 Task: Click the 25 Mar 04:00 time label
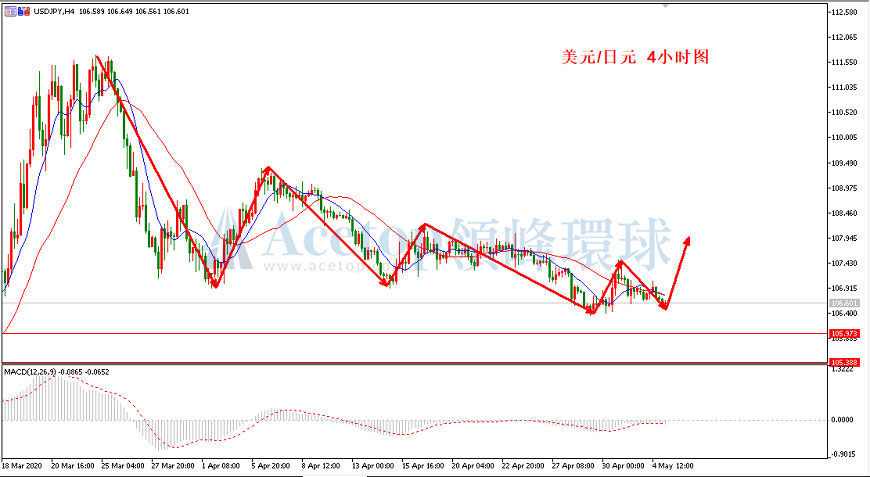coord(122,465)
